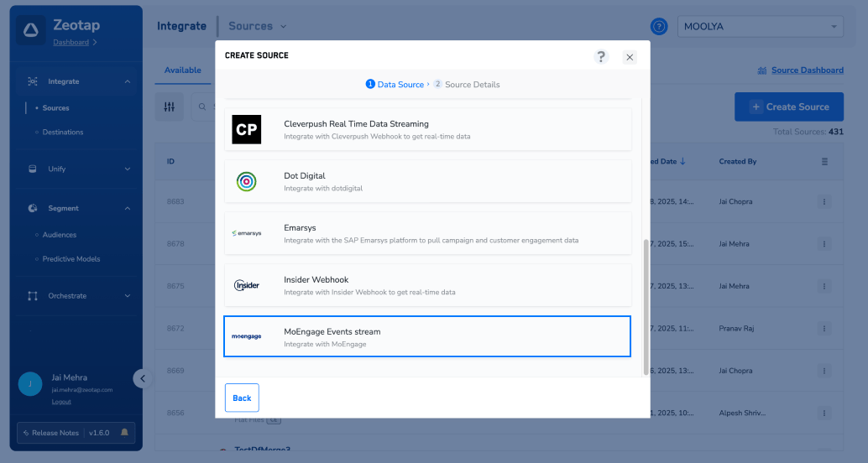Click the Integrate sidebar icon
The image size is (868, 463).
pyautogui.click(x=33, y=81)
